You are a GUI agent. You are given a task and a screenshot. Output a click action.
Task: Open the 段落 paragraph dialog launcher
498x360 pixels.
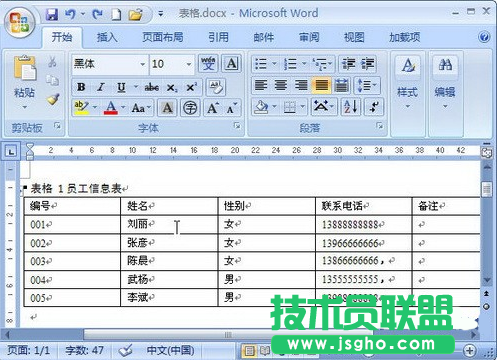[379, 125]
